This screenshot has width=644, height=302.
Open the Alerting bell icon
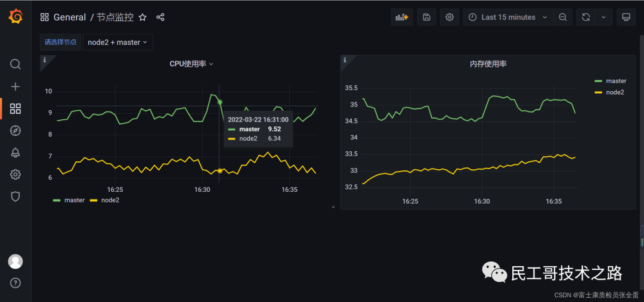click(15, 153)
